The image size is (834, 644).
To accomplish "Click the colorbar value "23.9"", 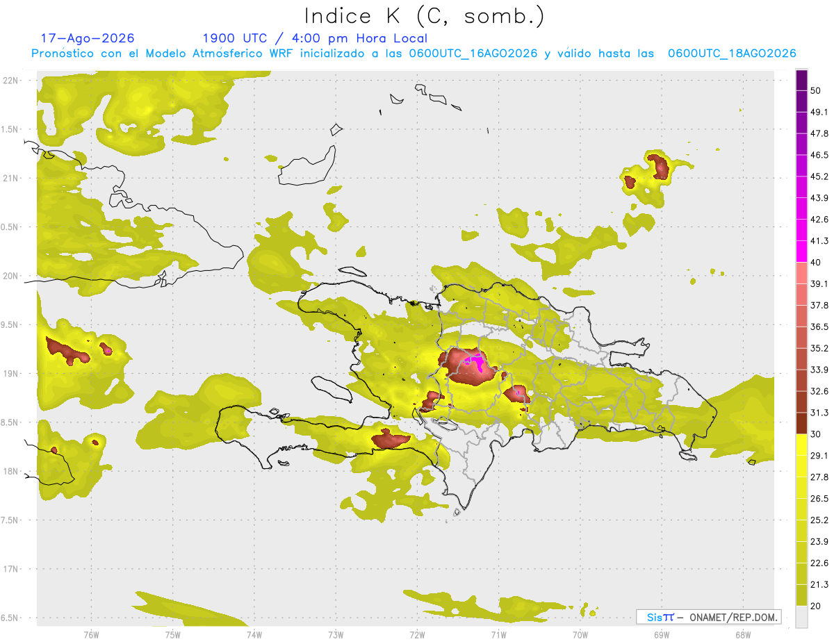I will pyautogui.click(x=819, y=542).
